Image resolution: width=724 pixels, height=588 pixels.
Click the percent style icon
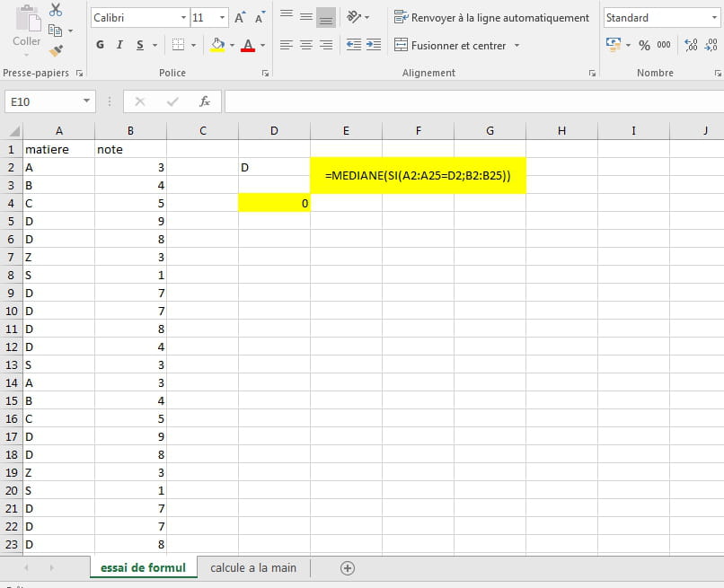(x=644, y=45)
